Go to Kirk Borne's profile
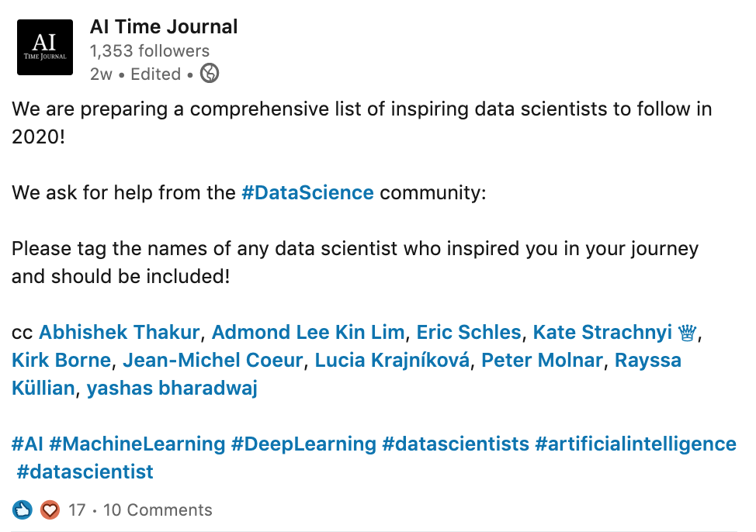 pyautogui.click(x=61, y=361)
